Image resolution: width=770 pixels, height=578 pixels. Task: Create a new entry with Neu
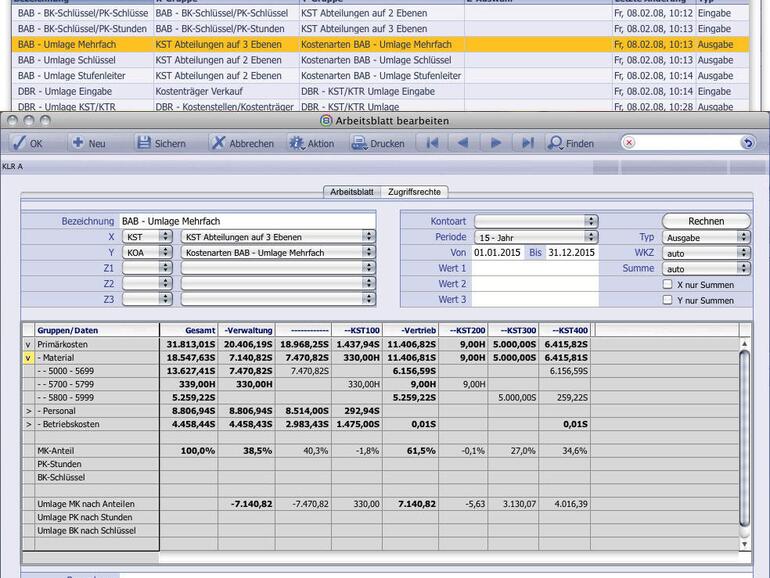(77, 143)
